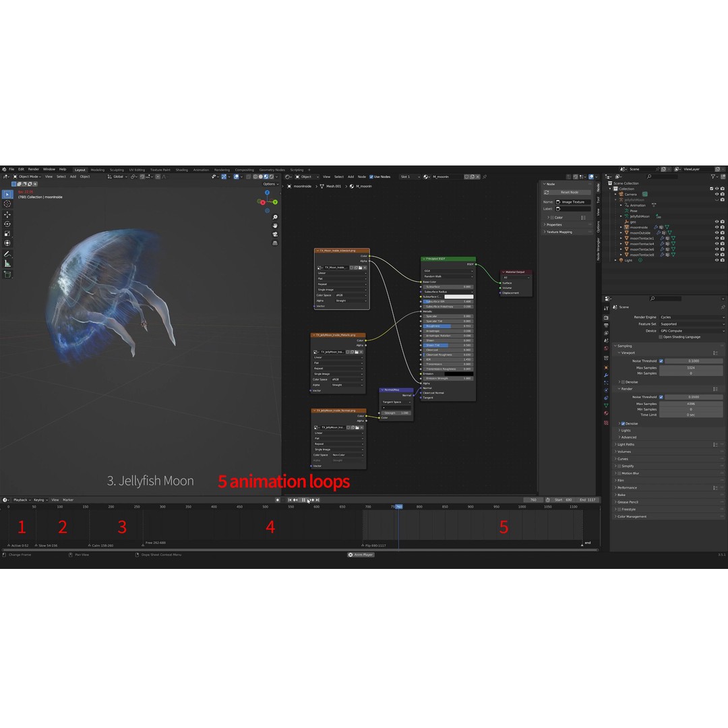Open Render Engine Cycles dropdown
The image size is (728, 728).
(x=692, y=317)
